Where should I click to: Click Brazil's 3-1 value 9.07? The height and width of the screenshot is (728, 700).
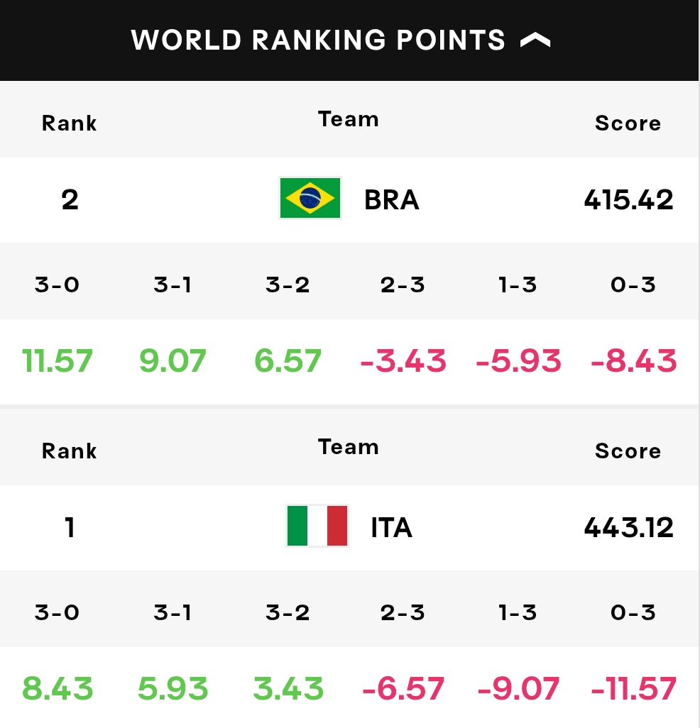coord(173,360)
